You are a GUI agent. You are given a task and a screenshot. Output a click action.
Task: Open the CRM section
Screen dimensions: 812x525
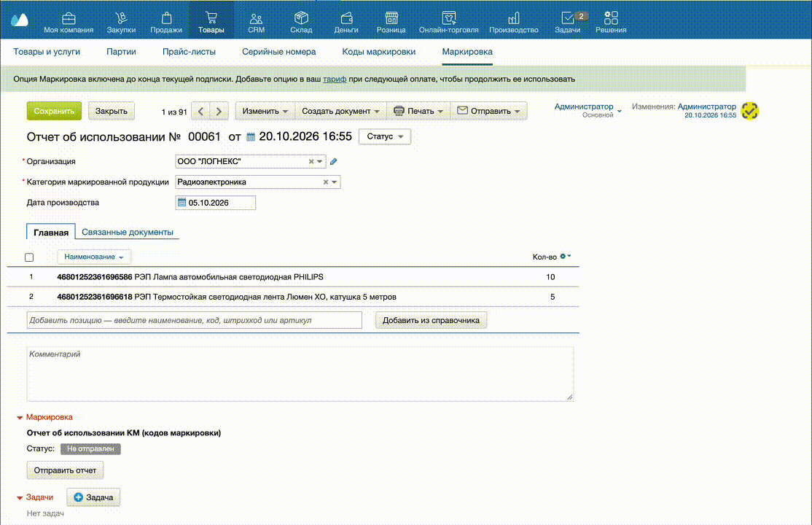pos(256,23)
